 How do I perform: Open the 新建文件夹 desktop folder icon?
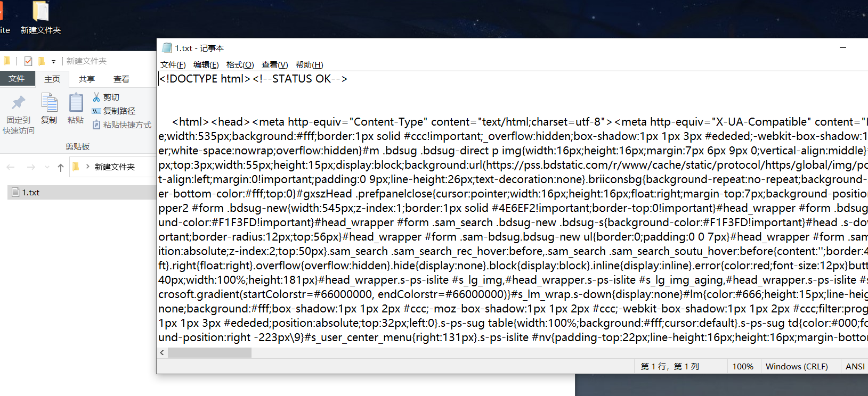tap(40, 12)
